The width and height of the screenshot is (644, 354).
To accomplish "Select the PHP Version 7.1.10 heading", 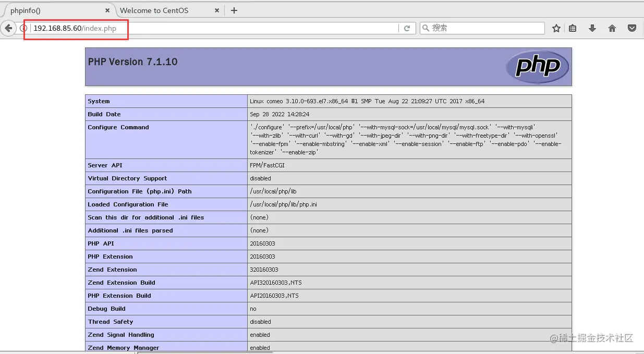I will 132,62.
